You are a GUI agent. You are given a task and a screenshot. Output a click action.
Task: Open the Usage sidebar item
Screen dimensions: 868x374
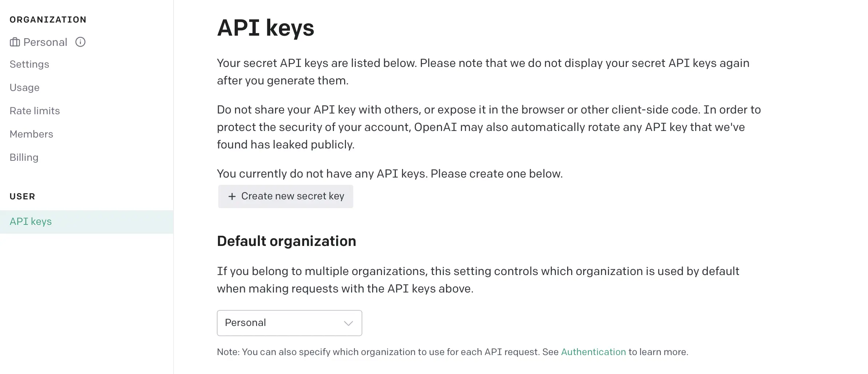tap(25, 88)
